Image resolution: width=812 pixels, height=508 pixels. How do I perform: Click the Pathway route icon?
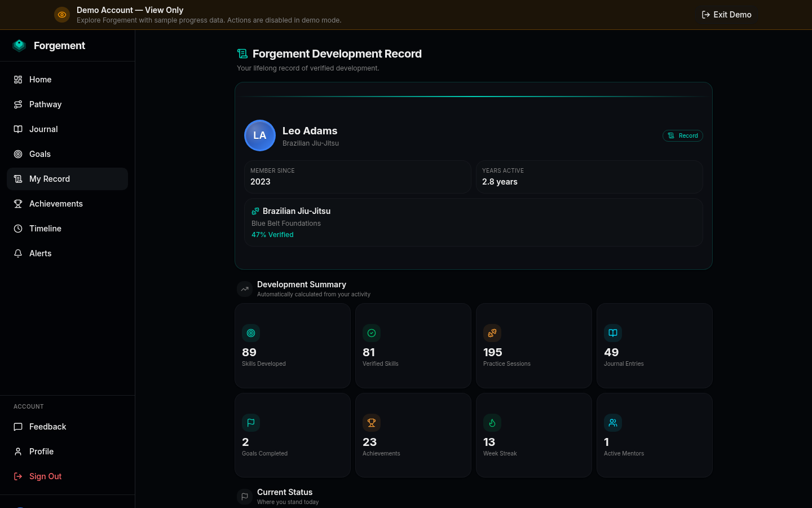[18, 104]
